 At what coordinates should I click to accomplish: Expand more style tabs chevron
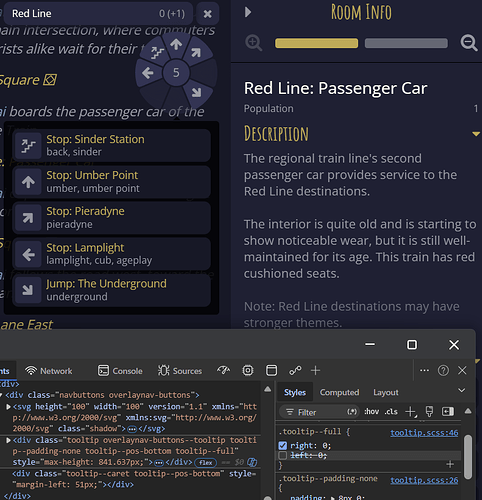click(462, 390)
